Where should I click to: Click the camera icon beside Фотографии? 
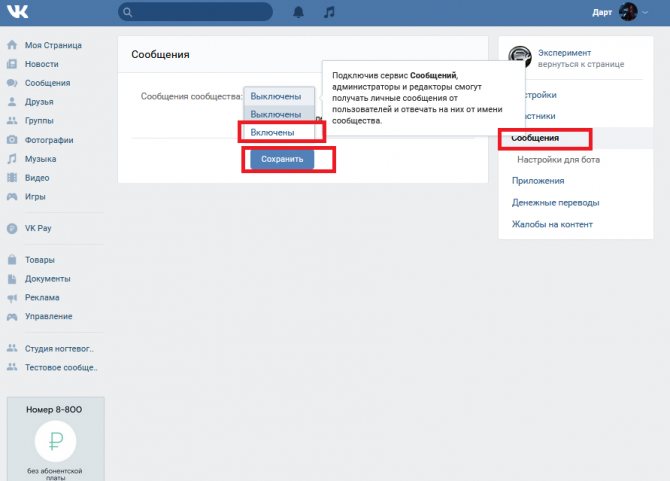pos(12,140)
